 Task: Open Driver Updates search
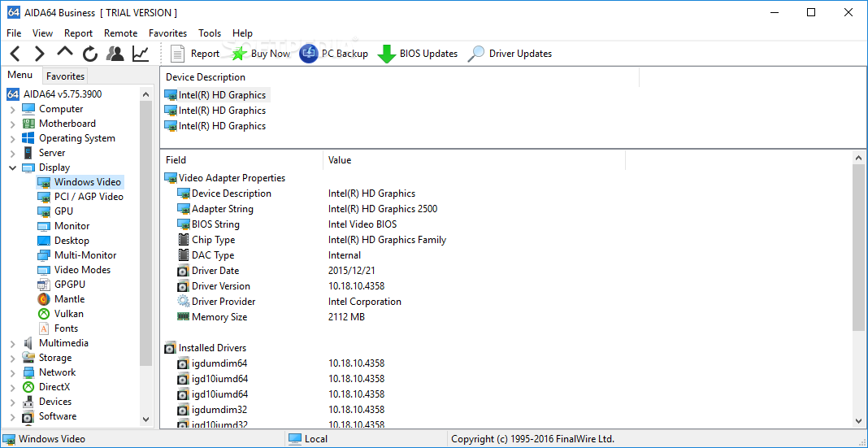click(510, 54)
